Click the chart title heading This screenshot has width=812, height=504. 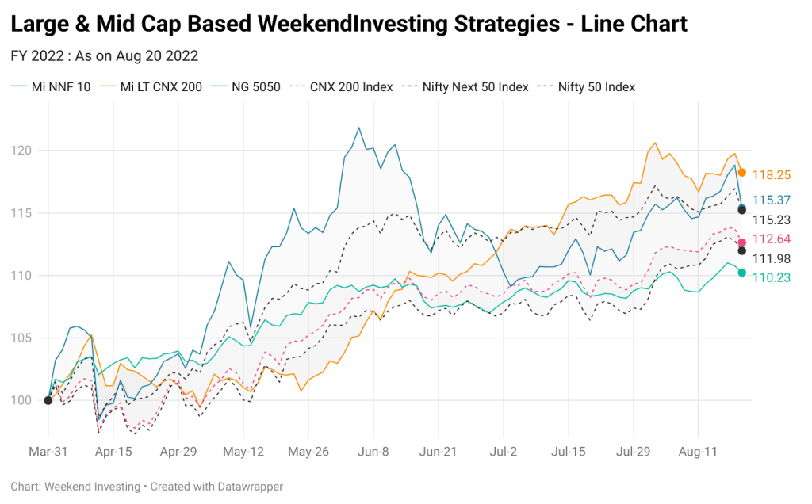(x=349, y=24)
